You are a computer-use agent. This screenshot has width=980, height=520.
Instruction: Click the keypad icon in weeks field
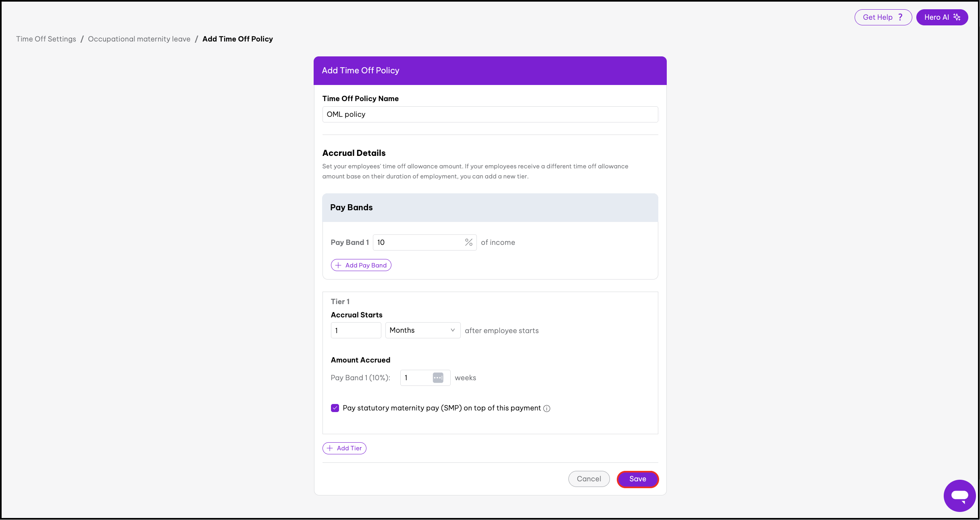pos(438,378)
